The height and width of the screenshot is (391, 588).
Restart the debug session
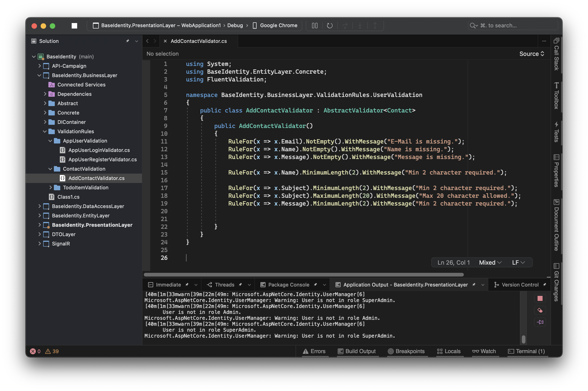[x=330, y=25]
